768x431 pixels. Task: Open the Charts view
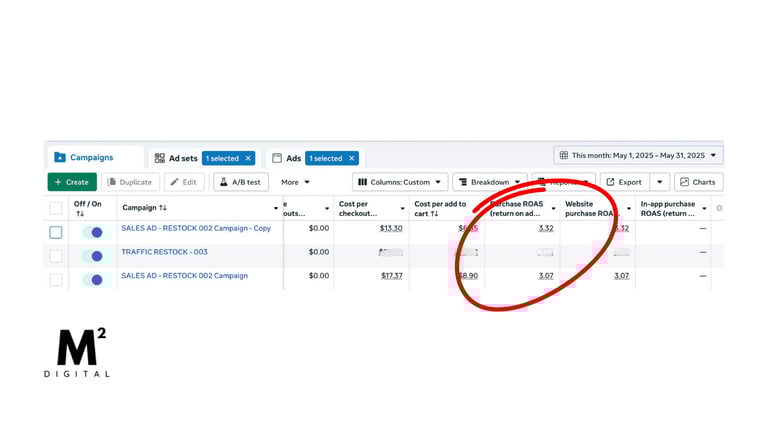(x=698, y=182)
